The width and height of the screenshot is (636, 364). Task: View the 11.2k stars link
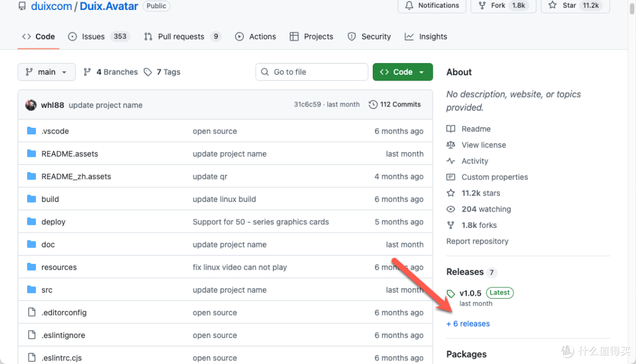point(481,193)
